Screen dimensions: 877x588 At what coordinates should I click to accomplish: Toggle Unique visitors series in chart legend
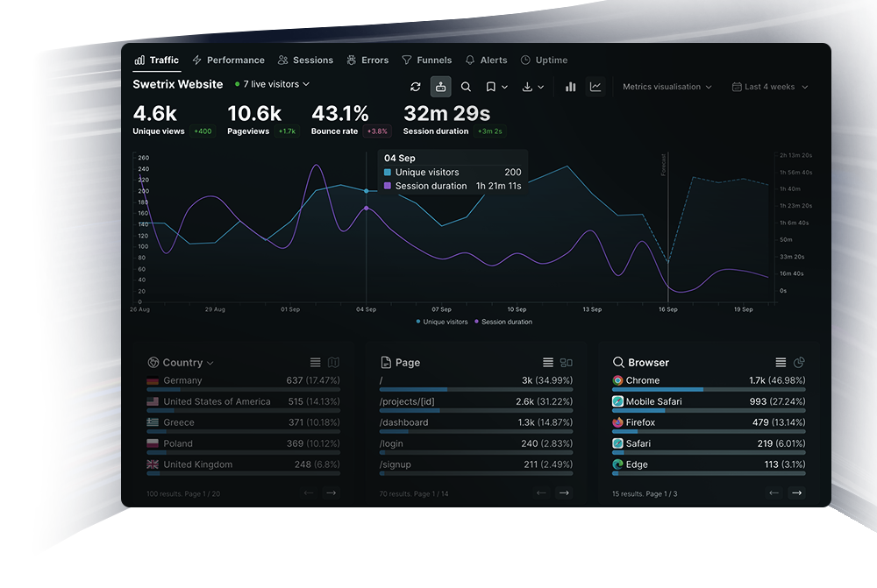pyautogui.click(x=442, y=322)
